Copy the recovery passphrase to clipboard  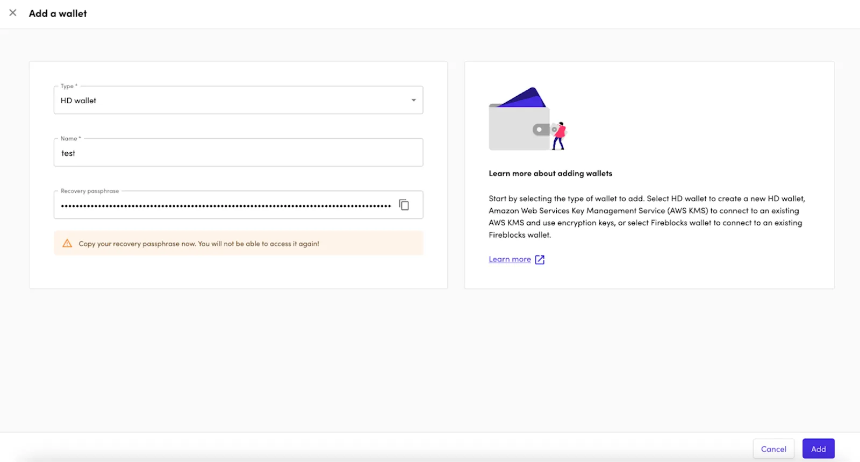pos(404,205)
